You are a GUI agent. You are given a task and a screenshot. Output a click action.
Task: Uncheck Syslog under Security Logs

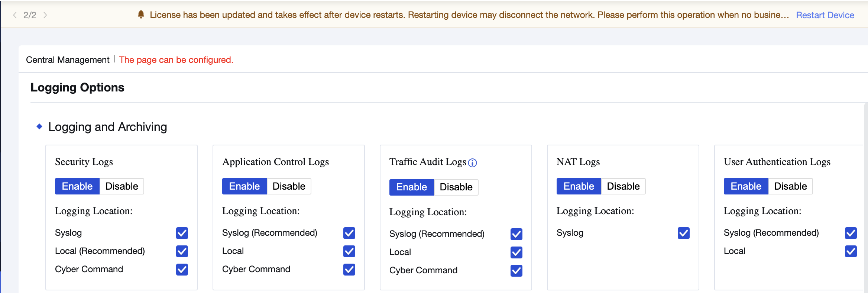pos(182,233)
